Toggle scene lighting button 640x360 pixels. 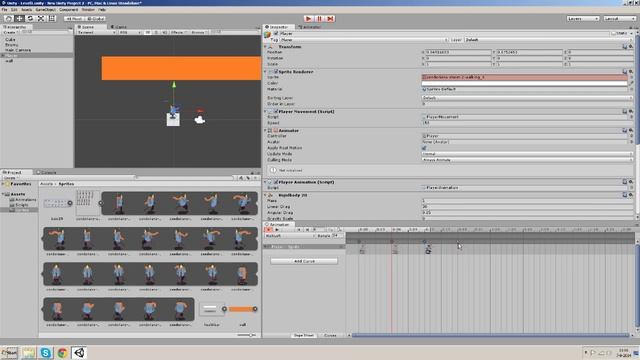[156, 32]
